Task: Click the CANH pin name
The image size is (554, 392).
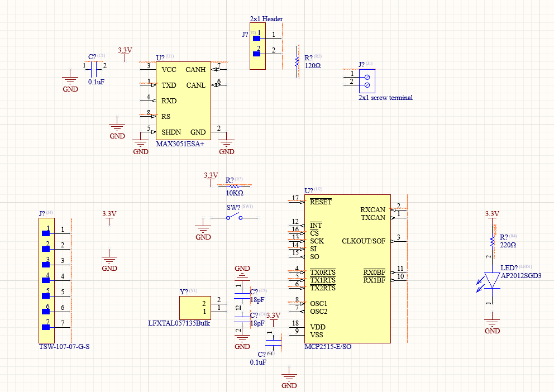Action: (195, 70)
